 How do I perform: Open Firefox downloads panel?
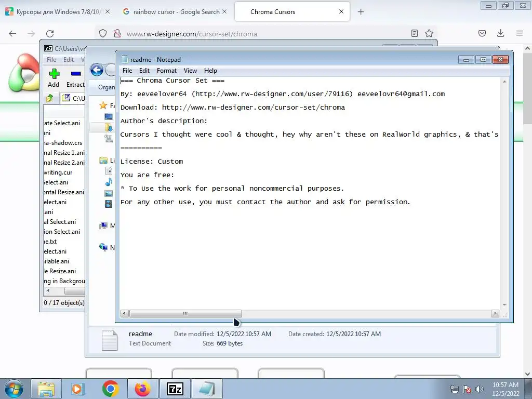point(500,33)
